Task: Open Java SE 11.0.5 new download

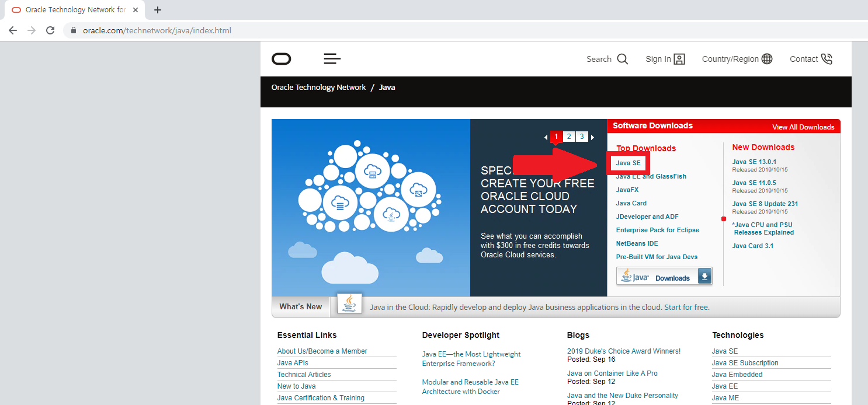Action: [754, 183]
